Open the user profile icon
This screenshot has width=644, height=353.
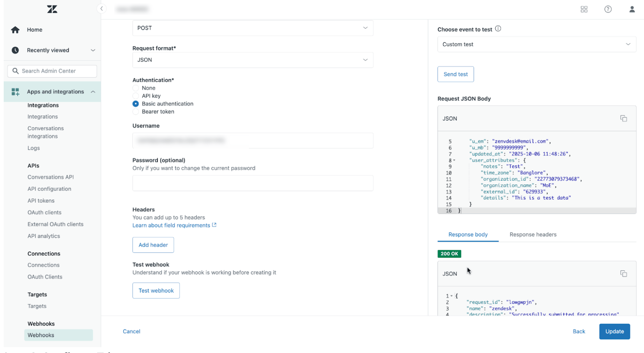click(632, 9)
